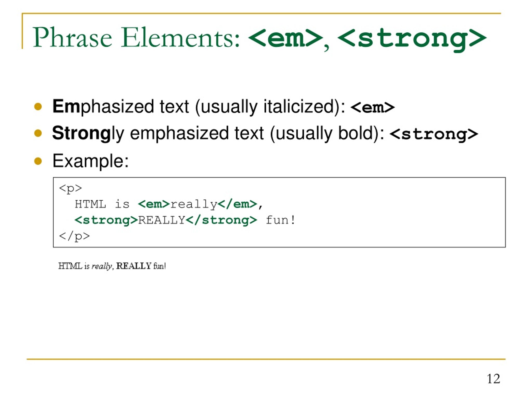This screenshot has width=532, height=399.
Task: Click the green opening <strong> tag in the code
Action: point(106,220)
